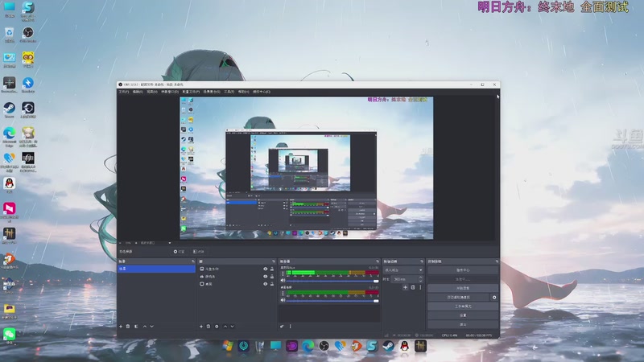
Task: Open the 配置文件(P) menu
Action: [x=191, y=92]
